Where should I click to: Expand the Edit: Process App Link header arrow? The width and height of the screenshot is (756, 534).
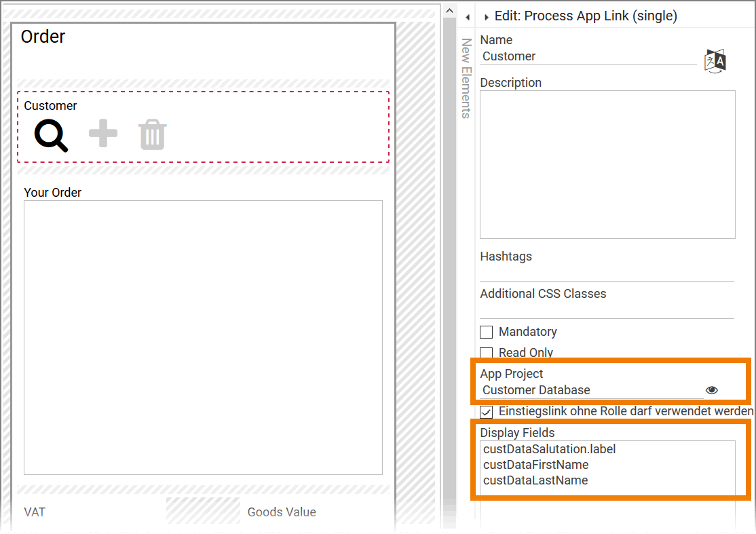pyautogui.click(x=486, y=16)
